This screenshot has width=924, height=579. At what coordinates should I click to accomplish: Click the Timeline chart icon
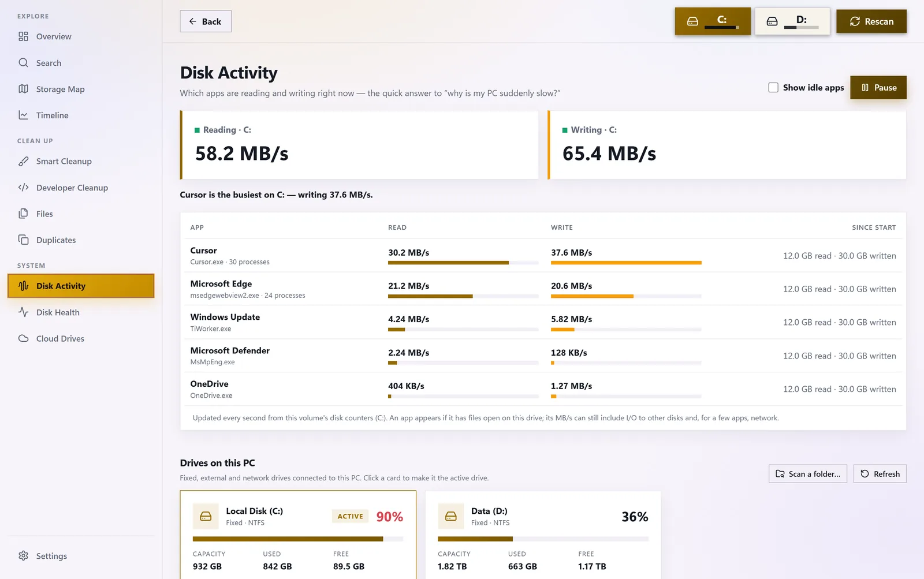tap(23, 115)
